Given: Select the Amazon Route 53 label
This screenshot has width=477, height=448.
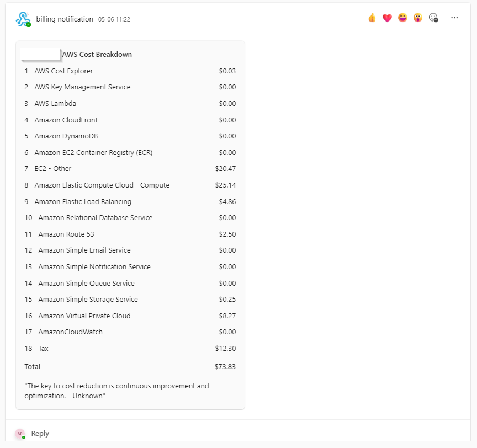Looking at the screenshot, I should pyautogui.click(x=66, y=234).
